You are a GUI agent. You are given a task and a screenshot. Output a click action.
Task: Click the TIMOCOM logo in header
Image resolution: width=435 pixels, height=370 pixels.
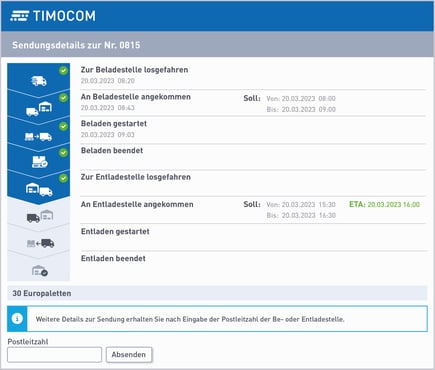tap(53, 16)
